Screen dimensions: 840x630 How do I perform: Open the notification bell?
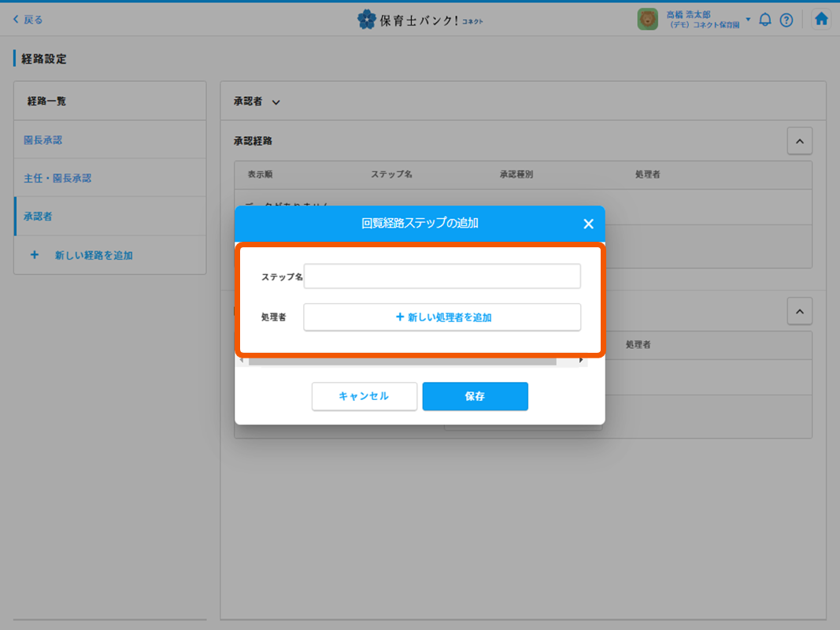pyautogui.click(x=764, y=20)
